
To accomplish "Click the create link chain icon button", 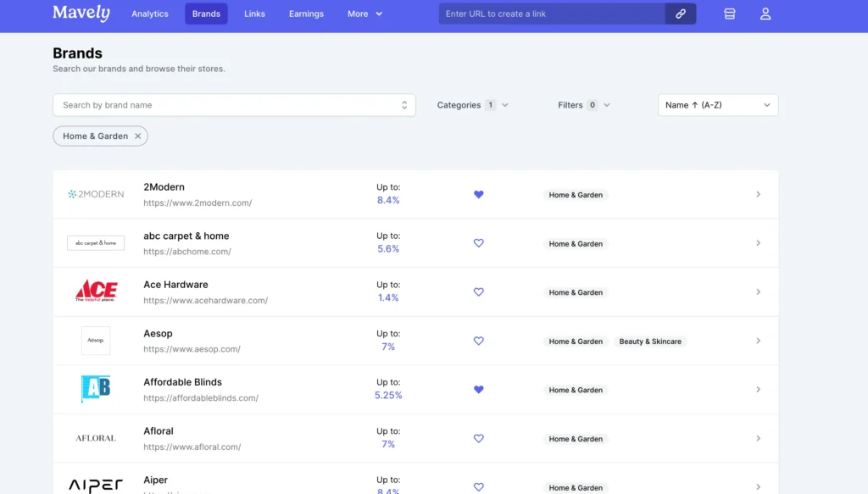I will click(x=681, y=14).
